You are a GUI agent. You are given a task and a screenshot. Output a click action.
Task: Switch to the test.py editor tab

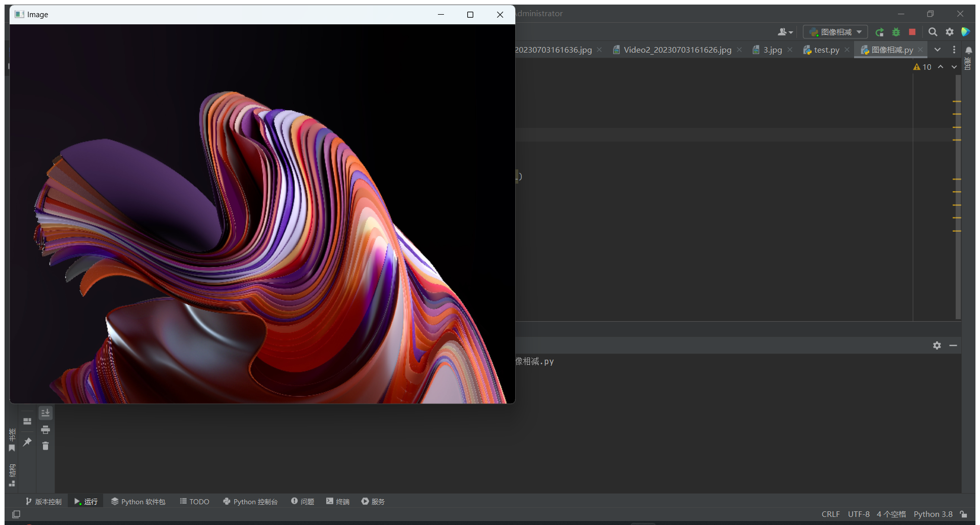pos(826,50)
